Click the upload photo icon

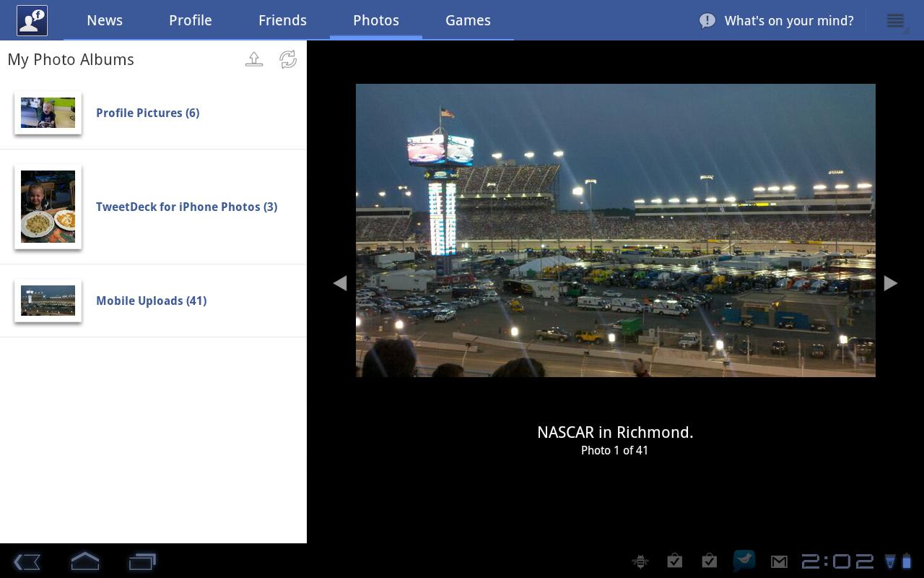coord(254,59)
